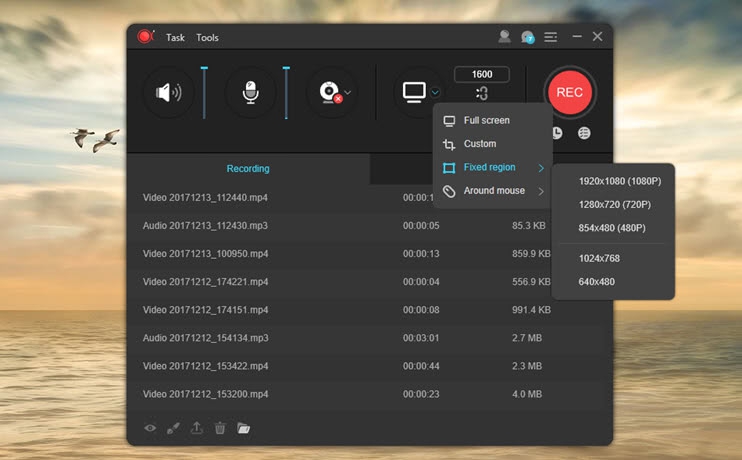Choose Full screen recording mode
742x460 pixels.
tap(486, 121)
